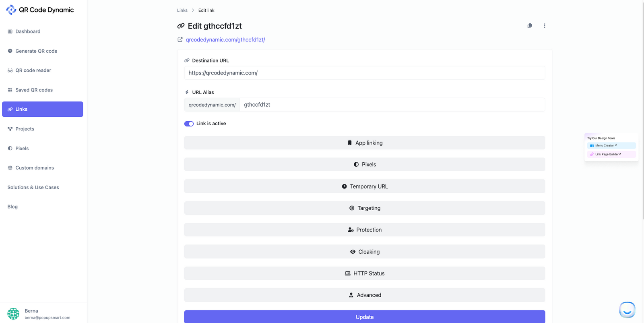Open the qrcodedynamic.com/gthccfd1zt/ link
Screen dimensions: 644x323
pos(225,39)
